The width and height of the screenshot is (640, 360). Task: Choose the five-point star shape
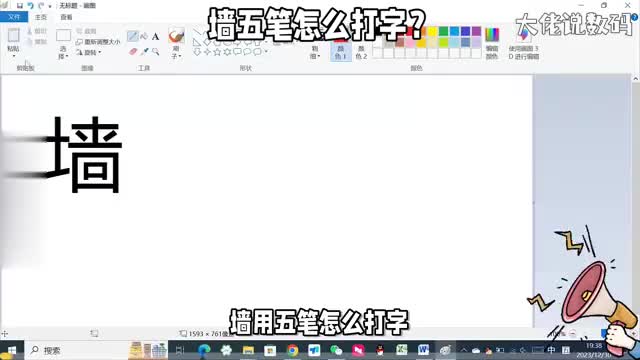(218, 52)
